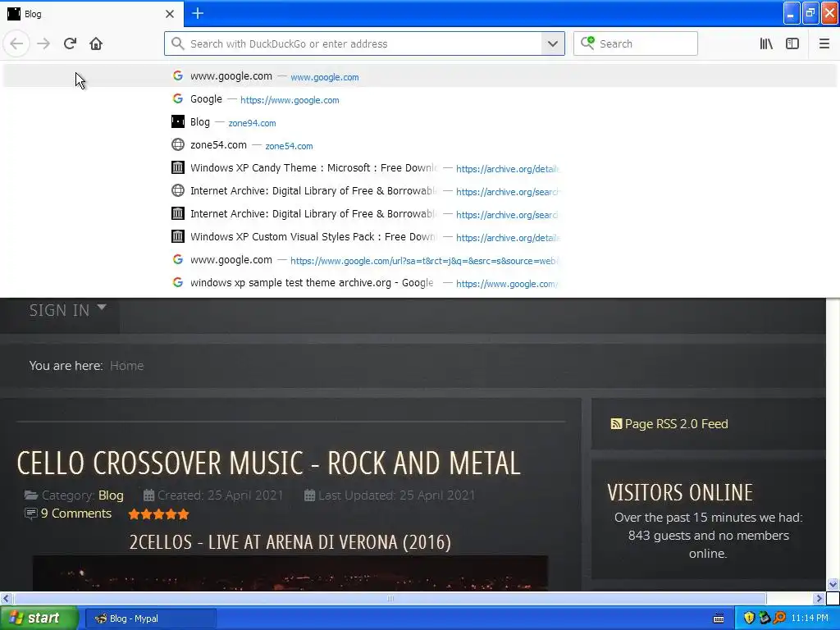840x630 pixels.
Task: Click horizontal scrollbar left arrow
Action: tap(6, 598)
